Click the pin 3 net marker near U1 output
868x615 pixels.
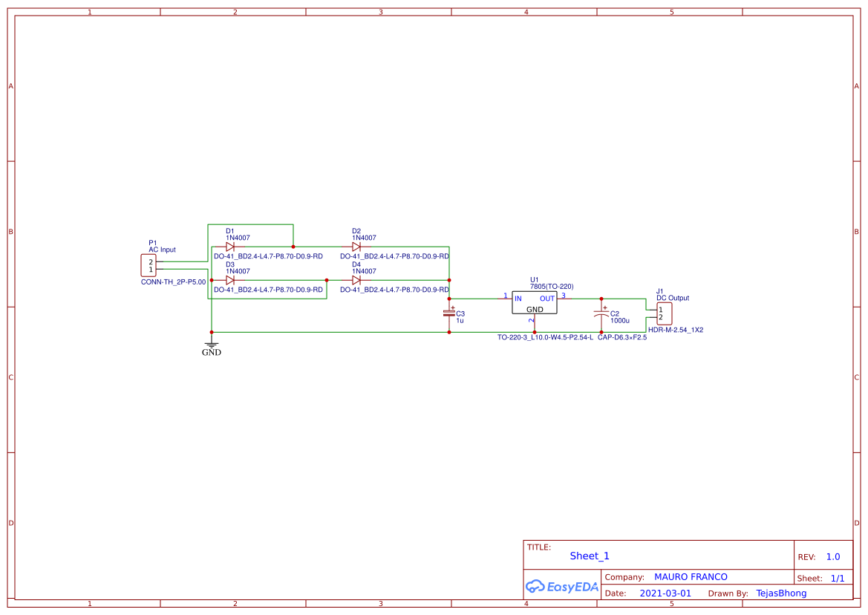coord(563,295)
